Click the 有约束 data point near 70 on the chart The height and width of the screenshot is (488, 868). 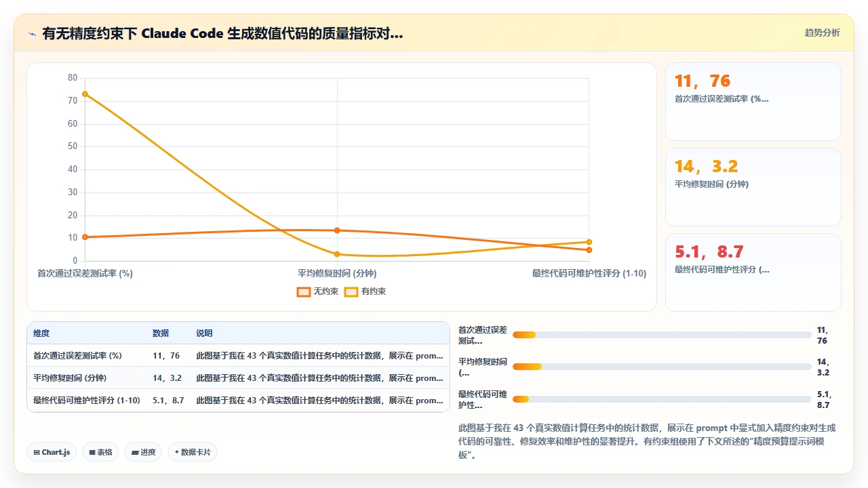coord(85,94)
